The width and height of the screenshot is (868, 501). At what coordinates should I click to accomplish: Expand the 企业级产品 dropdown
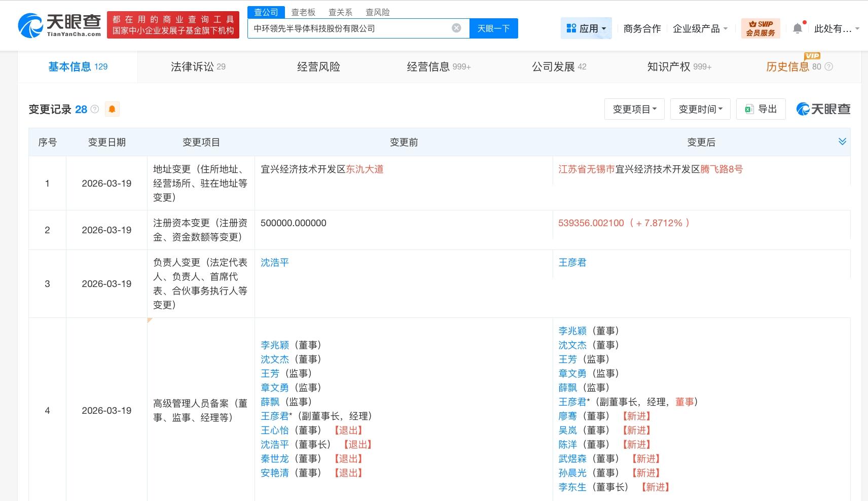700,28
